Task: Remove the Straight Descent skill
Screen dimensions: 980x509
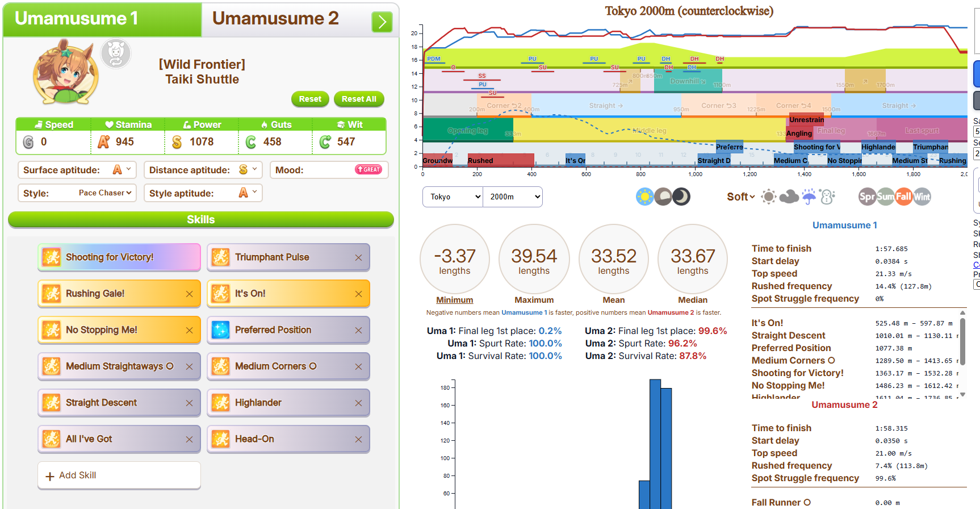Action: [189, 403]
